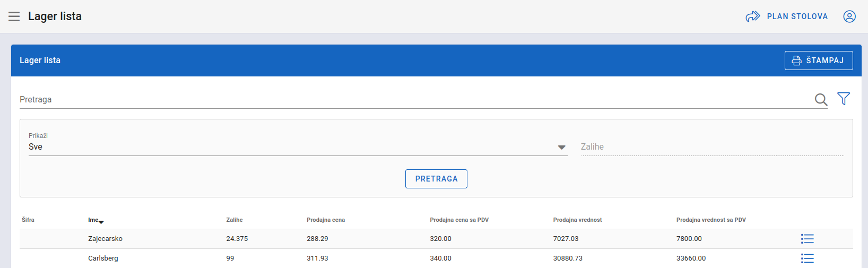Click the Lager lista page title
Image resolution: width=868 pixels, height=268 pixels.
pyautogui.click(x=55, y=16)
